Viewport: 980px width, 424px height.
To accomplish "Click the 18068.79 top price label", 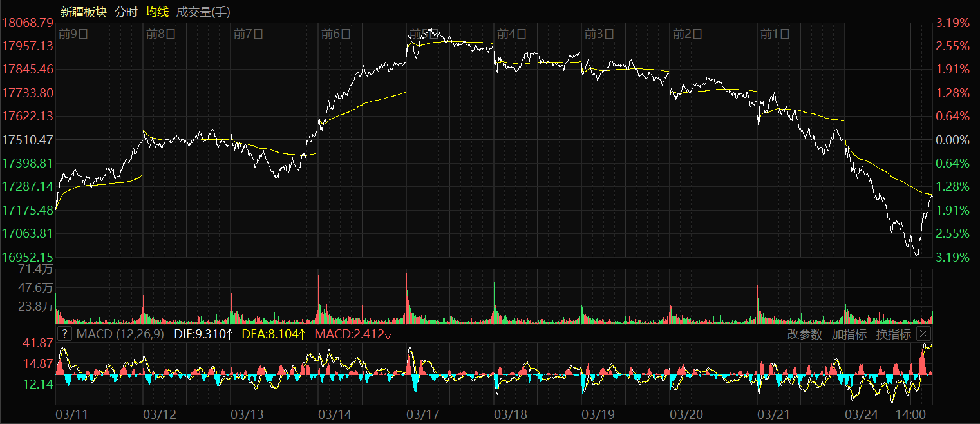I will click(x=28, y=23).
